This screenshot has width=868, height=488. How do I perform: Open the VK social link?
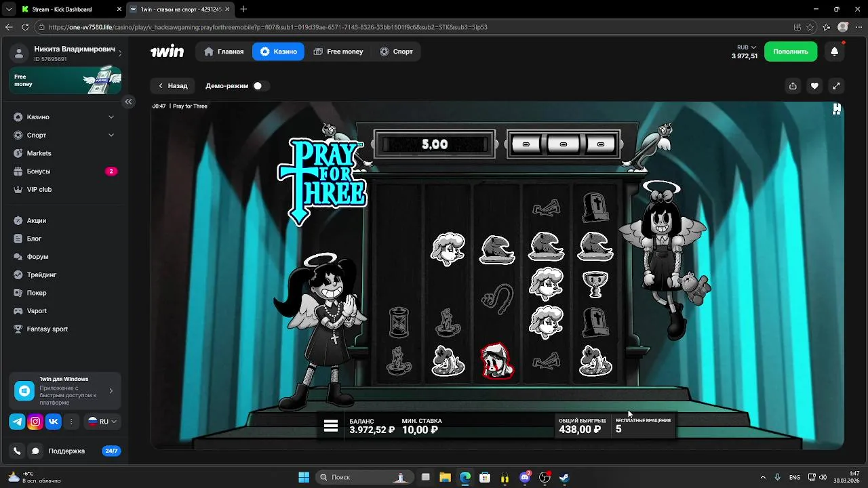tap(53, 422)
